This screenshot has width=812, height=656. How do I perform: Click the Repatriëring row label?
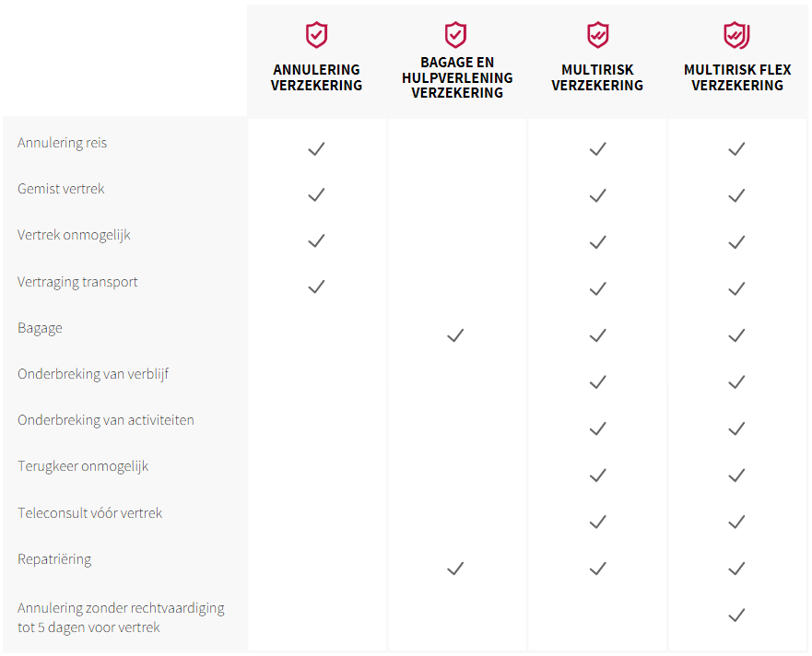click(54, 559)
